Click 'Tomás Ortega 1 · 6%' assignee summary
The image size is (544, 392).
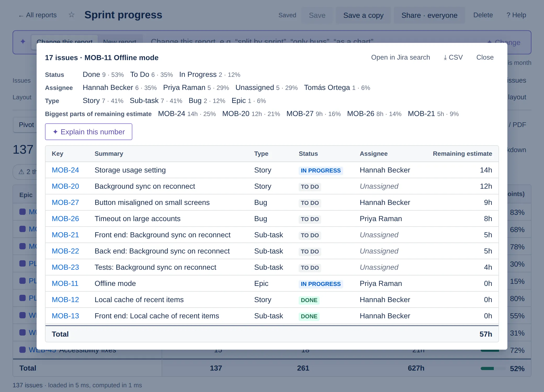pyautogui.click(x=337, y=88)
